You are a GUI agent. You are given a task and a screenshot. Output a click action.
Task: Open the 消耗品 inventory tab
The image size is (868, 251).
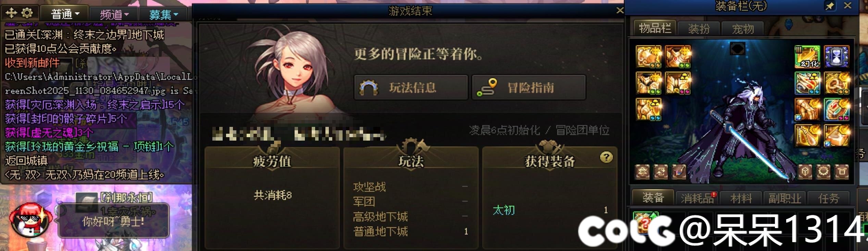click(x=697, y=198)
